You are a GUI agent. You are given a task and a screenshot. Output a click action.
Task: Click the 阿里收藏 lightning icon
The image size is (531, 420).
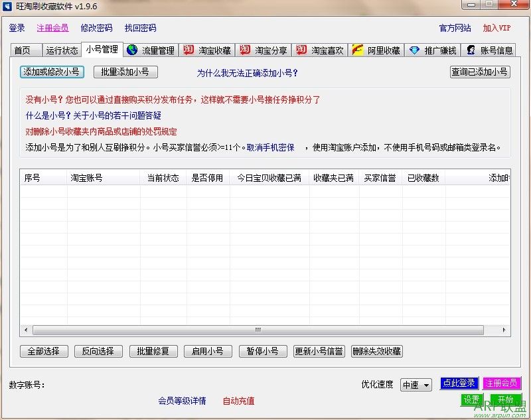(358, 49)
